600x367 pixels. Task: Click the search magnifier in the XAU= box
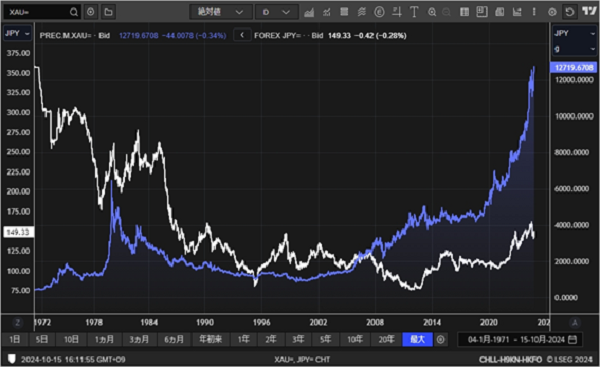73,12
